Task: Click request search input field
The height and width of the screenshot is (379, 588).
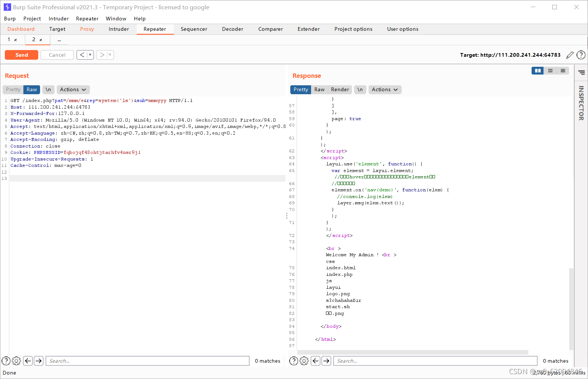Action: pyautogui.click(x=147, y=361)
